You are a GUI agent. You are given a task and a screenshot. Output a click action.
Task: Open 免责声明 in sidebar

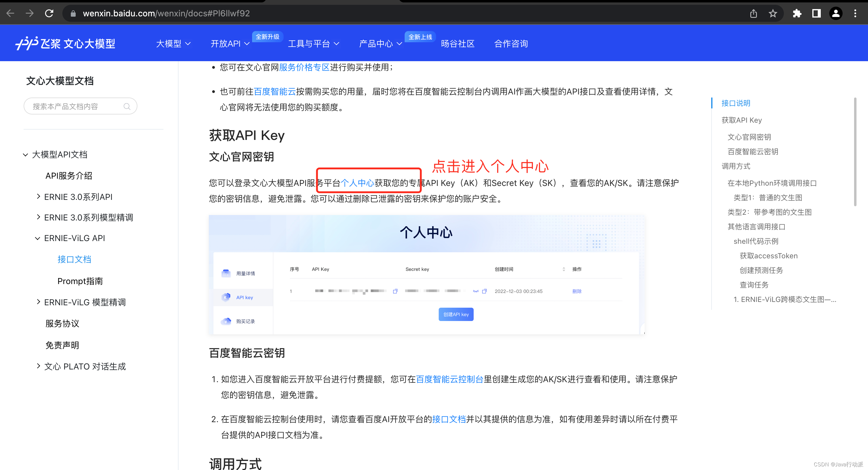62,345
